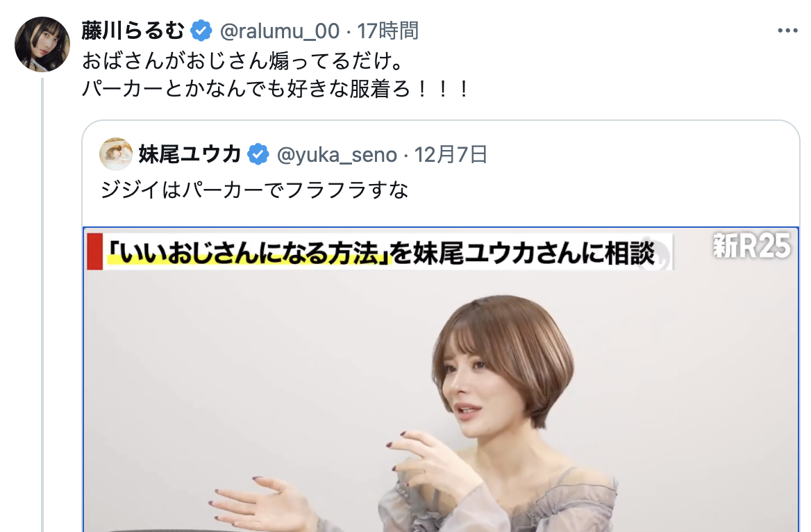This screenshot has width=811, height=532.
Task: Click the 妹尾ユウカ display name
Action: 190,154
